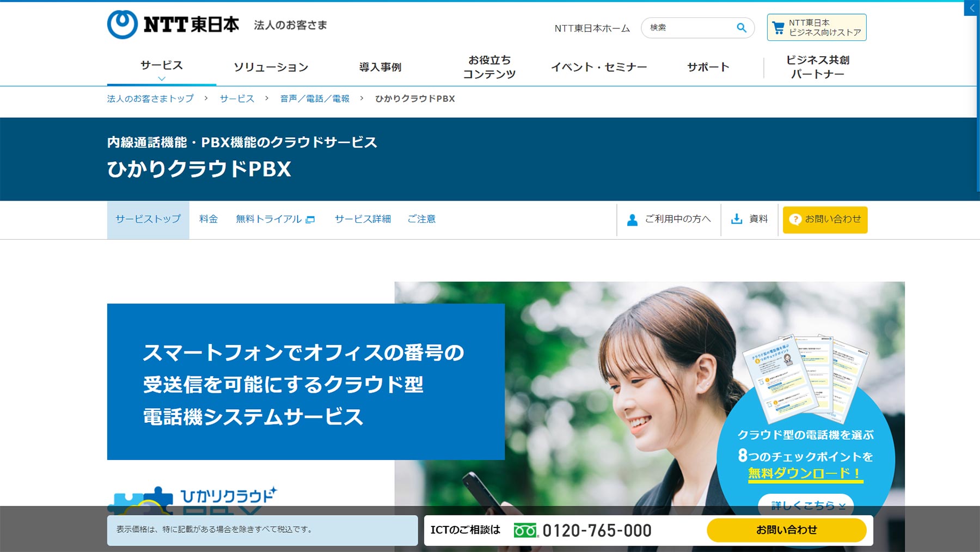
Task: Click the freedial phone icon beside 0120-765-000
Action: pos(524,529)
